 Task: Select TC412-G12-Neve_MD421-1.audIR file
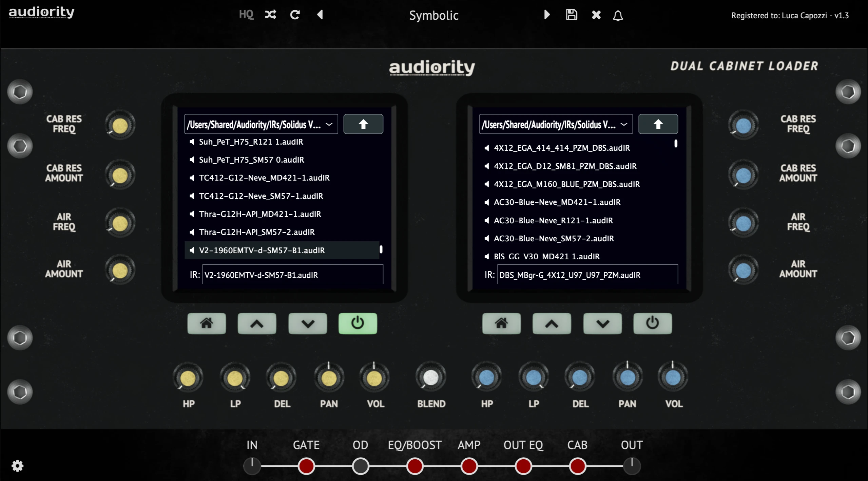point(282,178)
